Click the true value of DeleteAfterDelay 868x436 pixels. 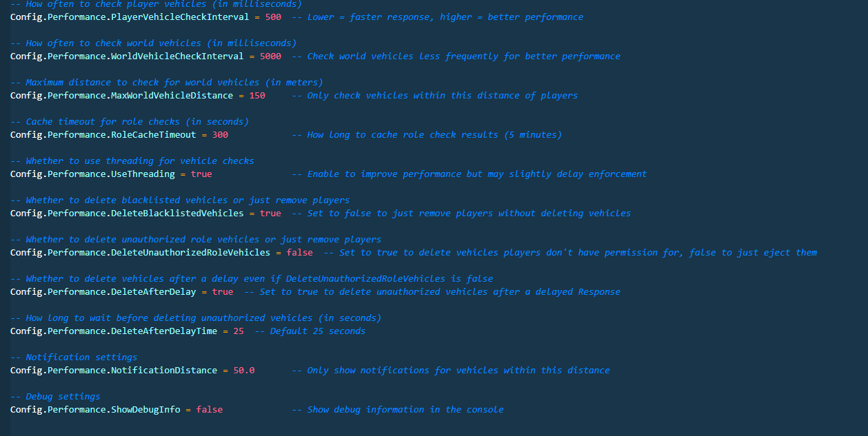pyautogui.click(x=223, y=291)
